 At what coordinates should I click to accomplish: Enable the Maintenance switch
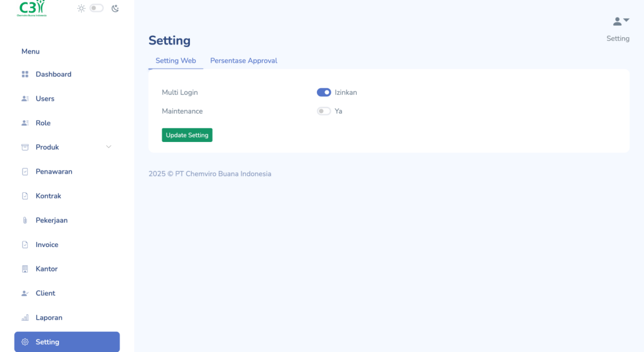coord(324,111)
